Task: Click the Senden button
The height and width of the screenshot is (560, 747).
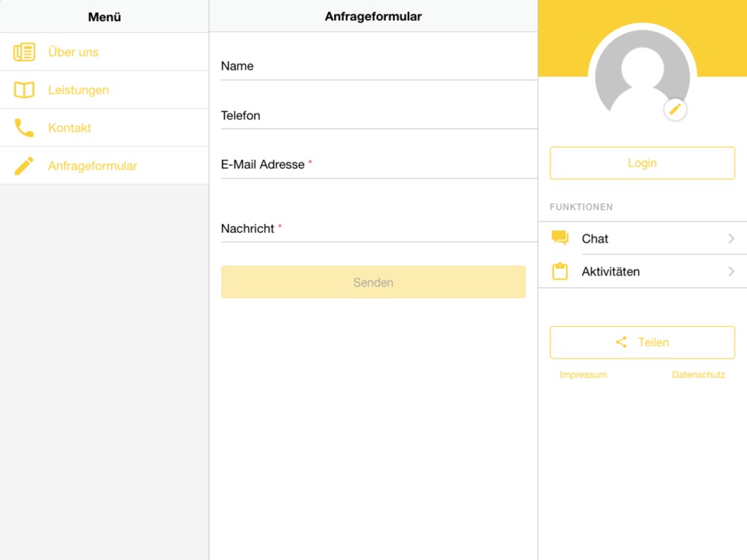Action: pyautogui.click(x=373, y=282)
